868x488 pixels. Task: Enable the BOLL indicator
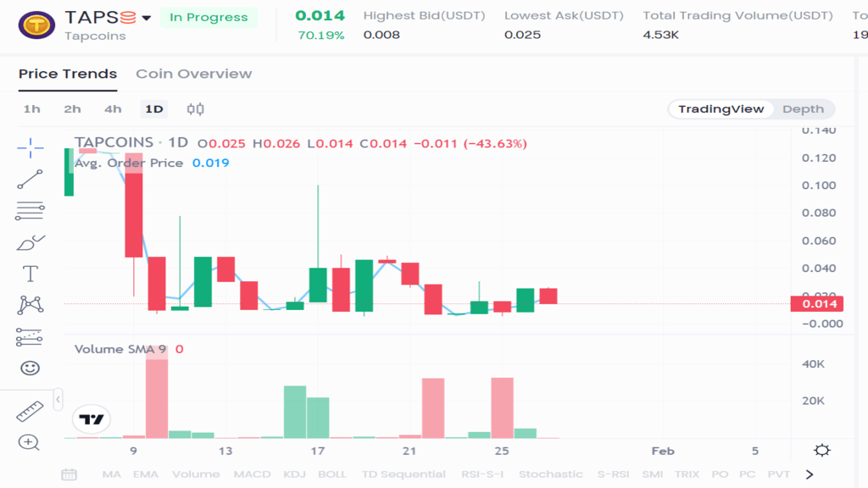click(331, 474)
